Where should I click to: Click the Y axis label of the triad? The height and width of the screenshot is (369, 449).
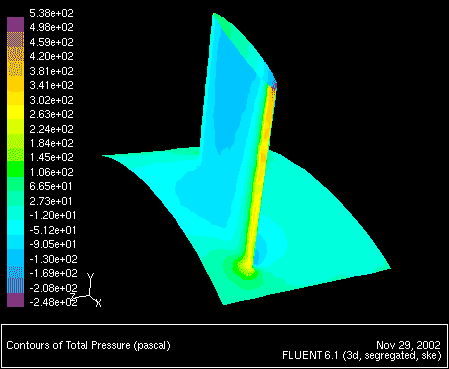pos(91,276)
